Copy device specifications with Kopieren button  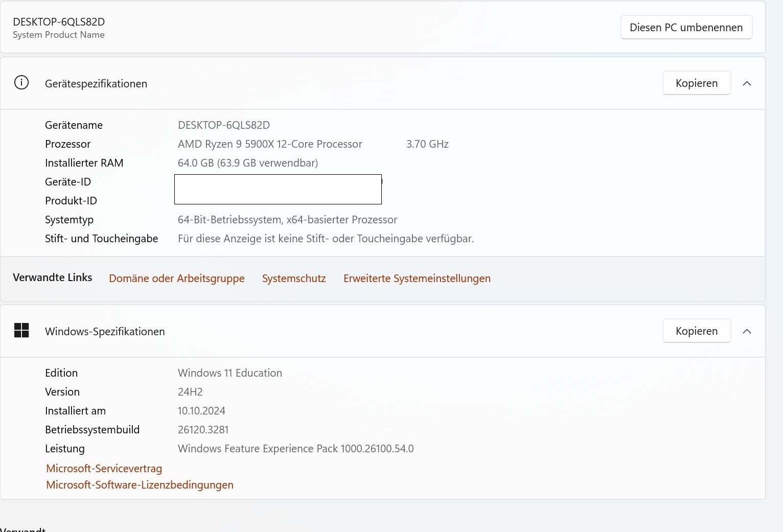pyautogui.click(x=697, y=83)
